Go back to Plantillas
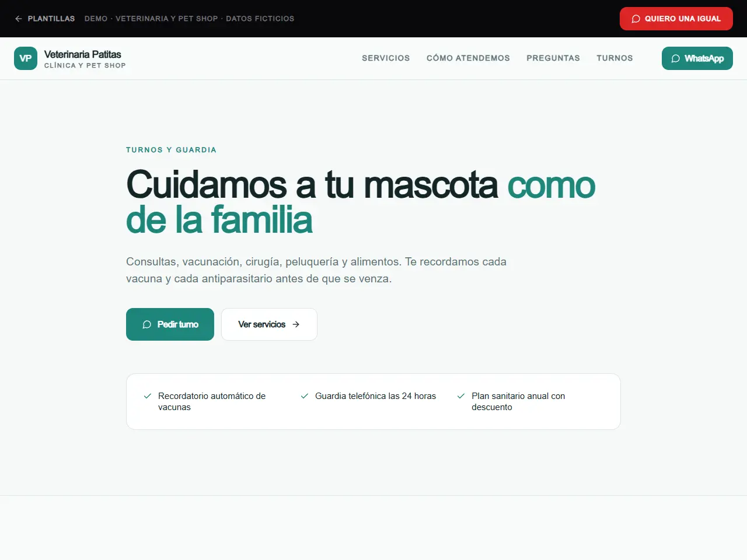747x560 pixels. click(x=45, y=19)
